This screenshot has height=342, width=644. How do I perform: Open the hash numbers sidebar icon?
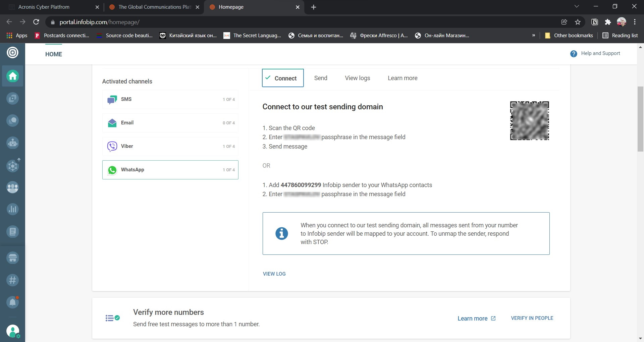point(13,280)
